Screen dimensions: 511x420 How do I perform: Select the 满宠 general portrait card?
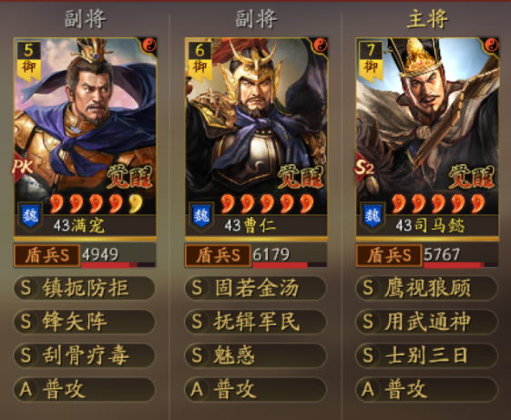pyautogui.click(x=85, y=137)
